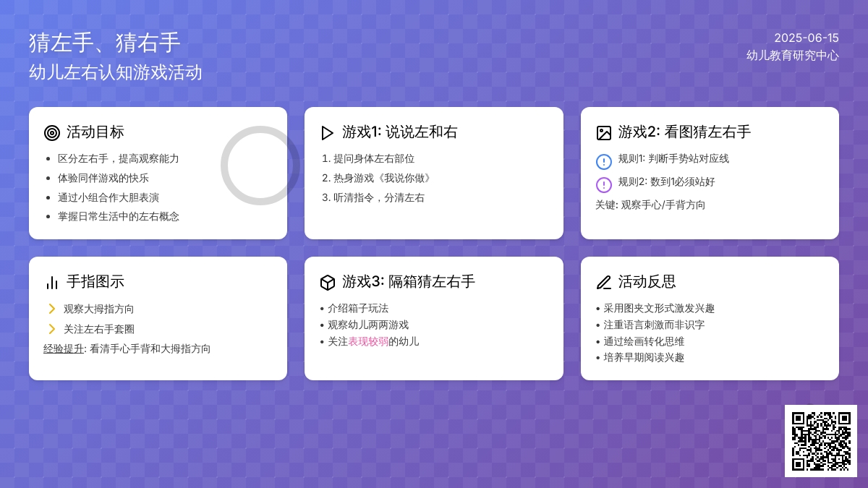Click the 游戏3: 隔箱猜左右手 card heading
This screenshot has height=488, width=868.
(x=409, y=282)
